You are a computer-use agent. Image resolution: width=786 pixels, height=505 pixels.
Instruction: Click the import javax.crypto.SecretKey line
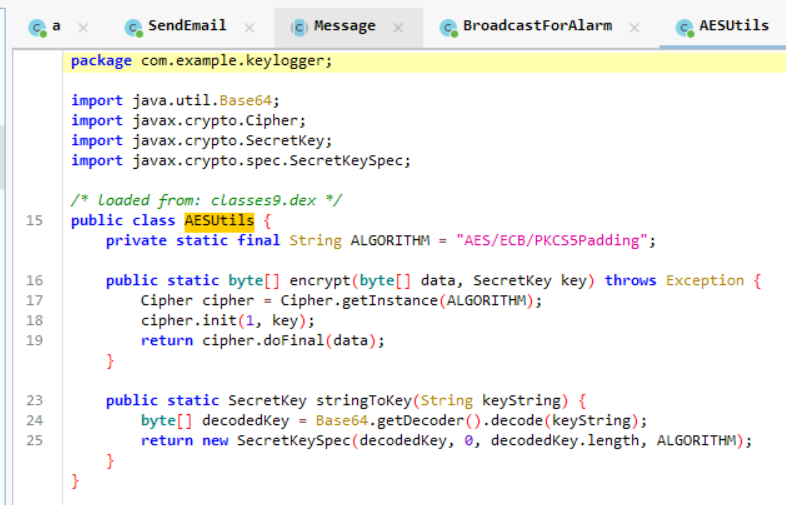coord(202,141)
